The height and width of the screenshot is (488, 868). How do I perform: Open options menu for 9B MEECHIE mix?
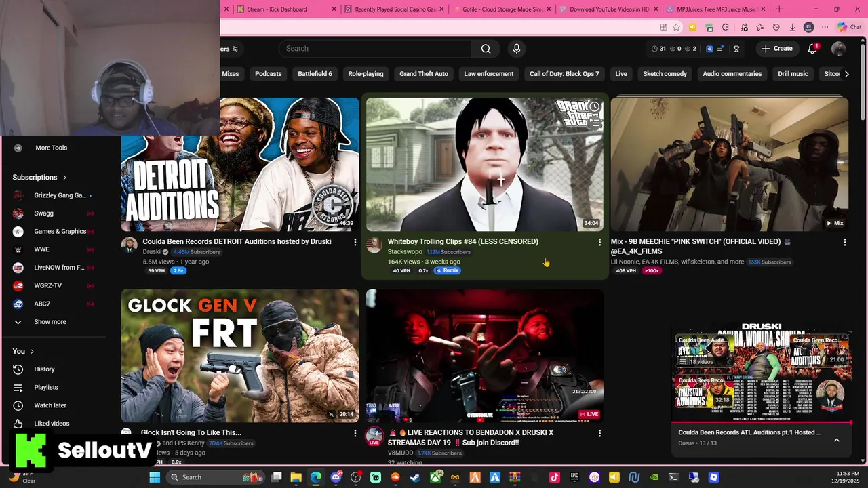point(844,242)
